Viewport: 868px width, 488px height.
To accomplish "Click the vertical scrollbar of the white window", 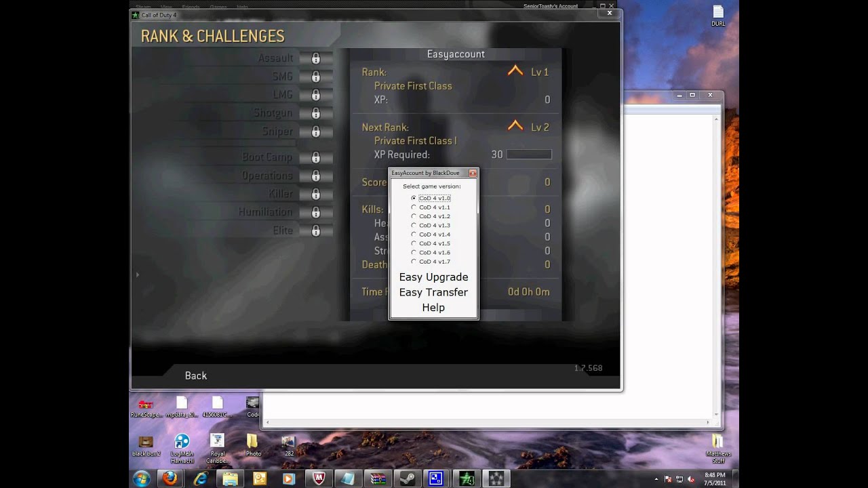I will pyautogui.click(x=716, y=266).
